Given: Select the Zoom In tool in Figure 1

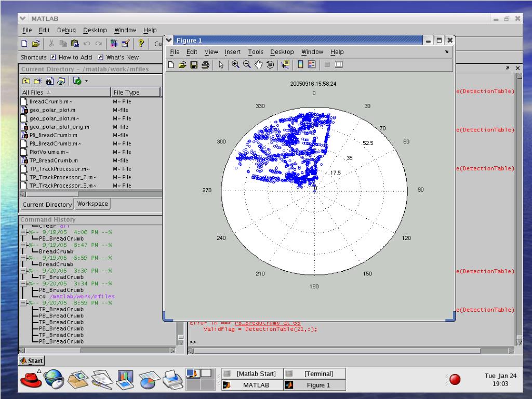Looking at the screenshot, I should (x=235, y=64).
